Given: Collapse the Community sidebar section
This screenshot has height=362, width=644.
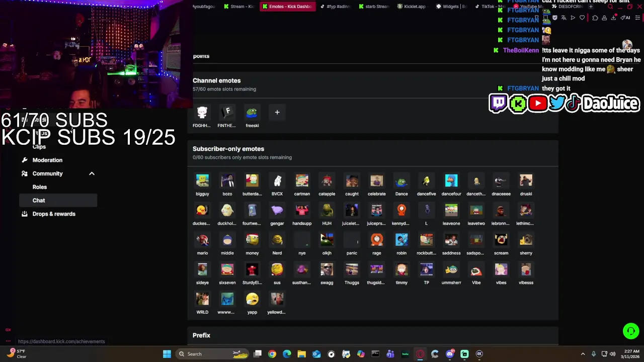Looking at the screenshot, I should click(x=92, y=173).
